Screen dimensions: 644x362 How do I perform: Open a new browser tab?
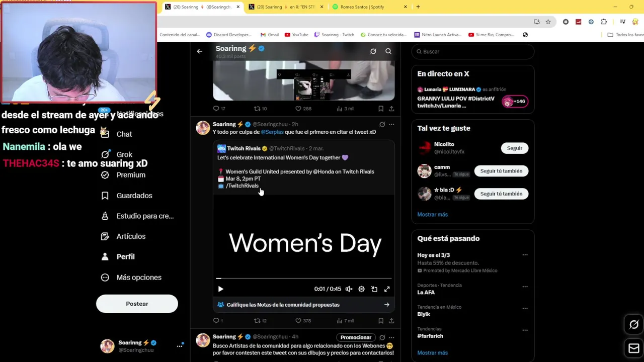click(418, 7)
